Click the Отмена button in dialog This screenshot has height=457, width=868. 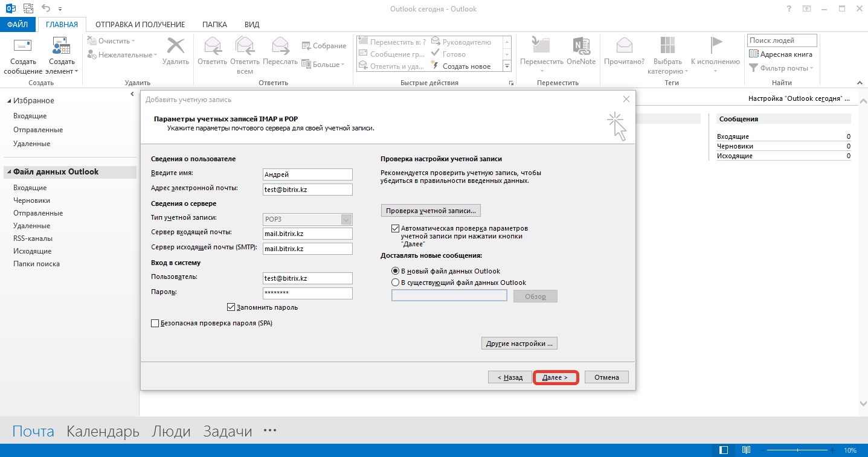[x=606, y=377]
